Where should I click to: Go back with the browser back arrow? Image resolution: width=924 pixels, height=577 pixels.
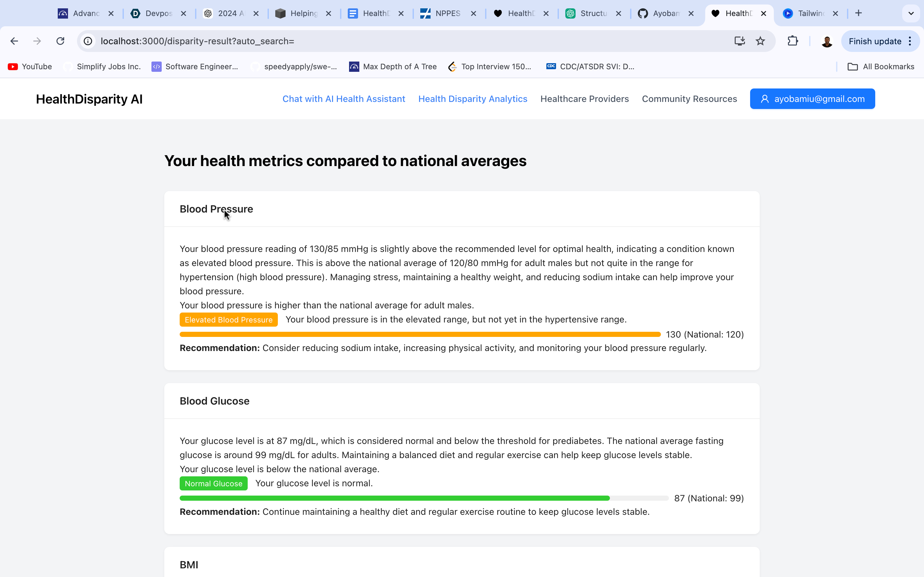[x=14, y=41]
